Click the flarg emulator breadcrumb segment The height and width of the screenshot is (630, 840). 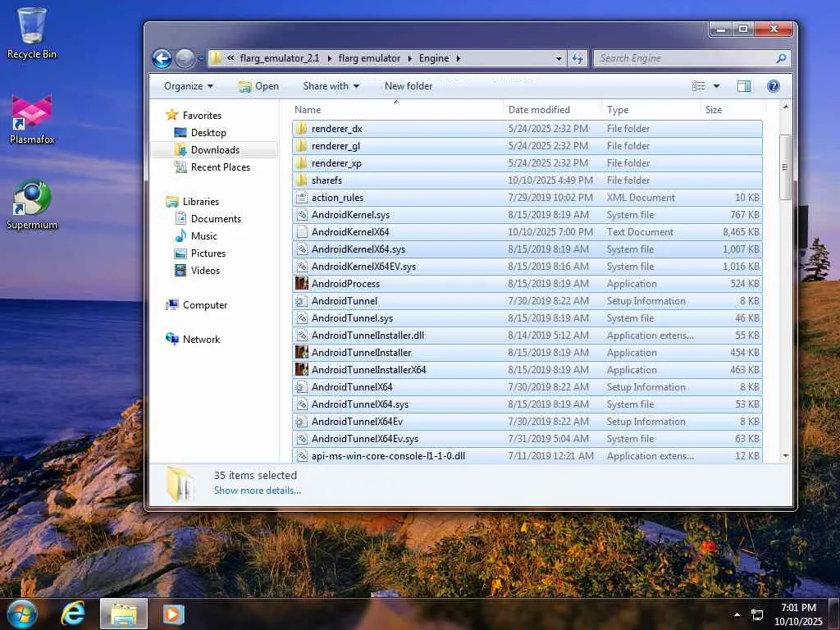click(x=369, y=58)
